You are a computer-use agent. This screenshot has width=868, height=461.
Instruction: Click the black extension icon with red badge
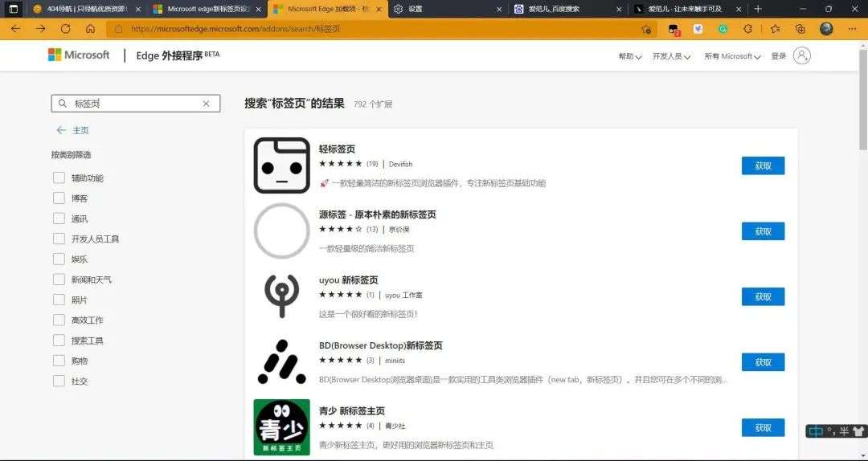point(674,30)
